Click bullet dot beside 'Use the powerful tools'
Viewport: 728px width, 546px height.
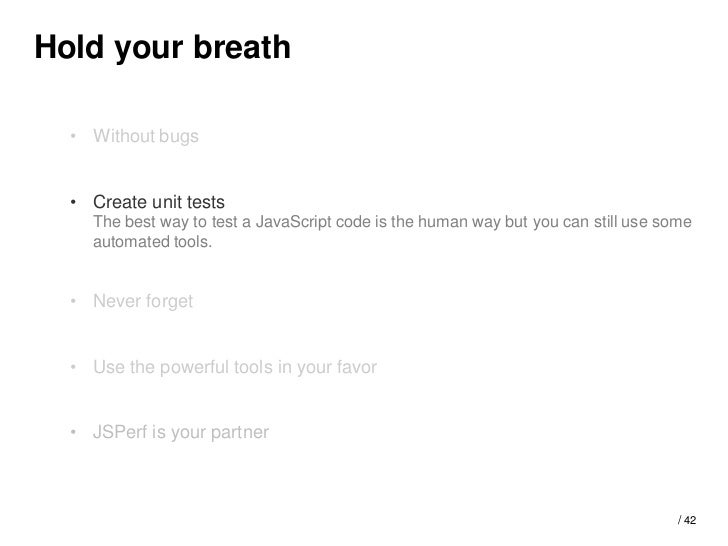(73, 367)
